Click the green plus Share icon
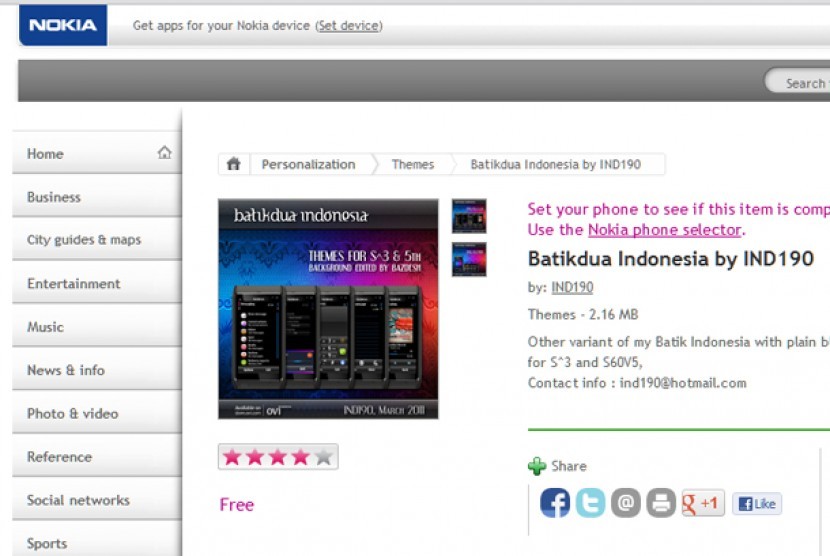Image resolution: width=830 pixels, height=556 pixels. click(x=537, y=466)
